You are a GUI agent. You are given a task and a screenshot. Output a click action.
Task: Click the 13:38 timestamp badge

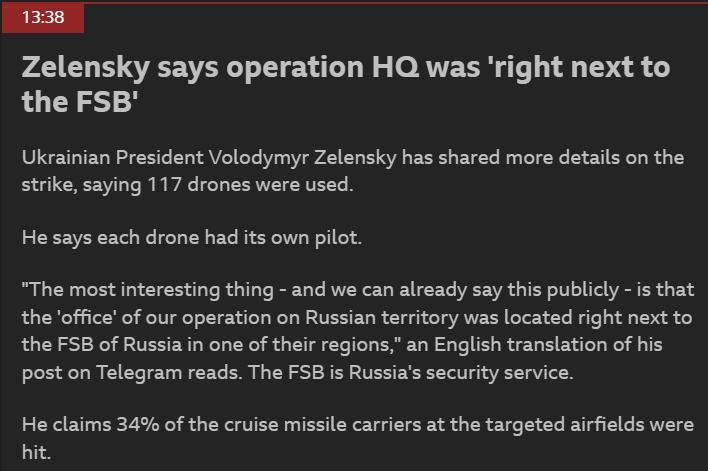[41, 17]
